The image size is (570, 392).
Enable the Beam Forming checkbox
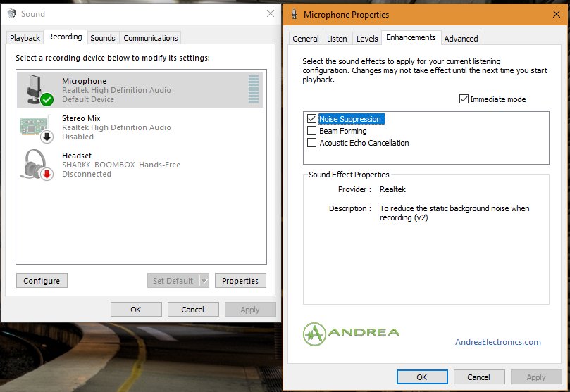tap(311, 131)
